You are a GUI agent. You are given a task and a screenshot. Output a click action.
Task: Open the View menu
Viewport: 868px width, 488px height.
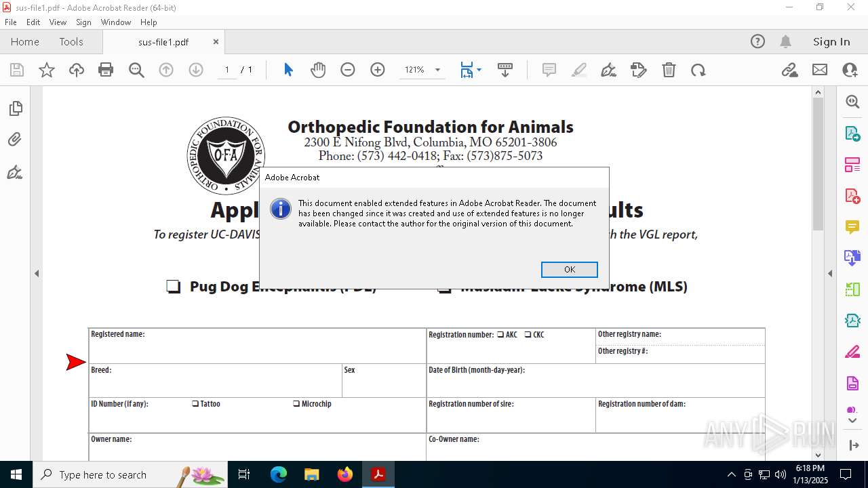(x=58, y=22)
